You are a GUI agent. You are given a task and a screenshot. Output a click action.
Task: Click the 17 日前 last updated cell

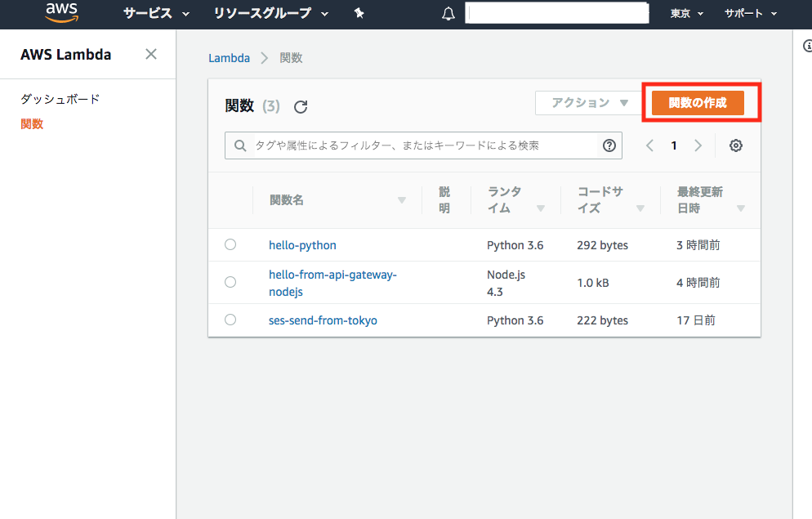pyautogui.click(x=696, y=320)
